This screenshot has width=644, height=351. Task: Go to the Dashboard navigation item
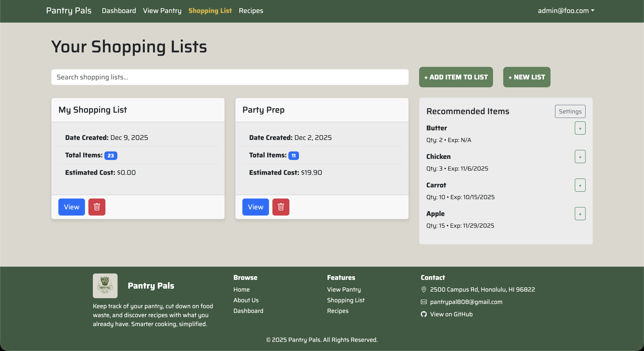click(119, 11)
